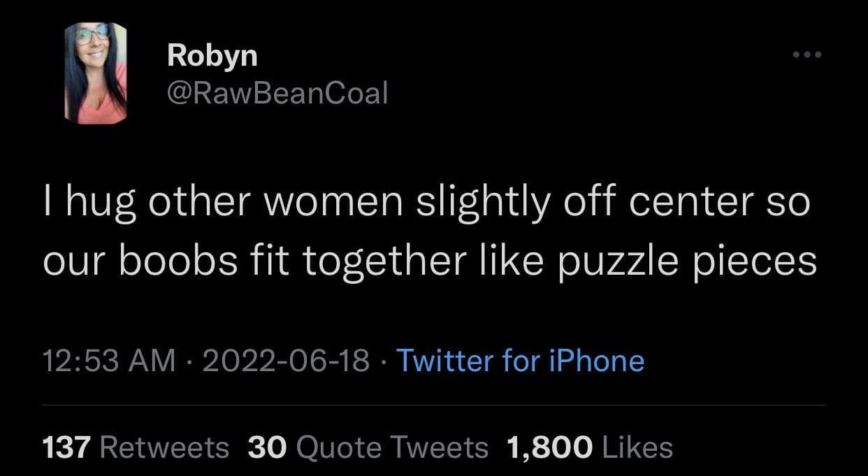Viewport: 868px width, 476px height.
Task: Click the tweet's first line starting "I hug"
Action: coord(426,202)
